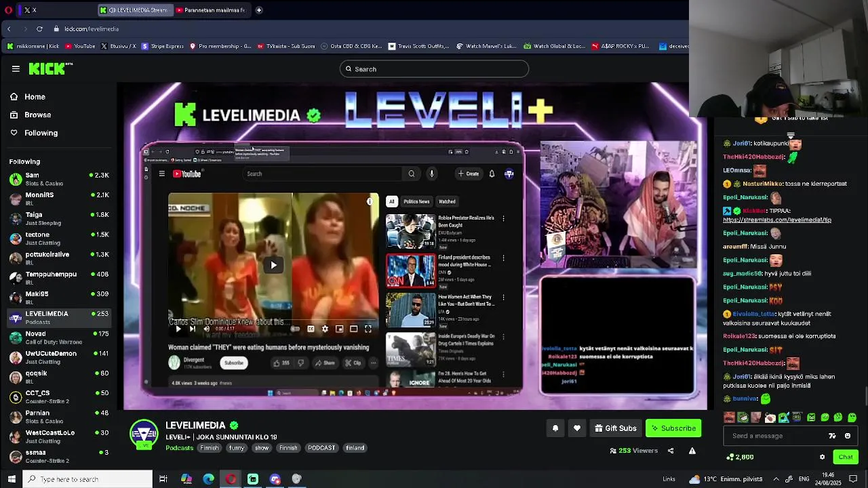Open tectone channel in Following list

click(x=60, y=238)
